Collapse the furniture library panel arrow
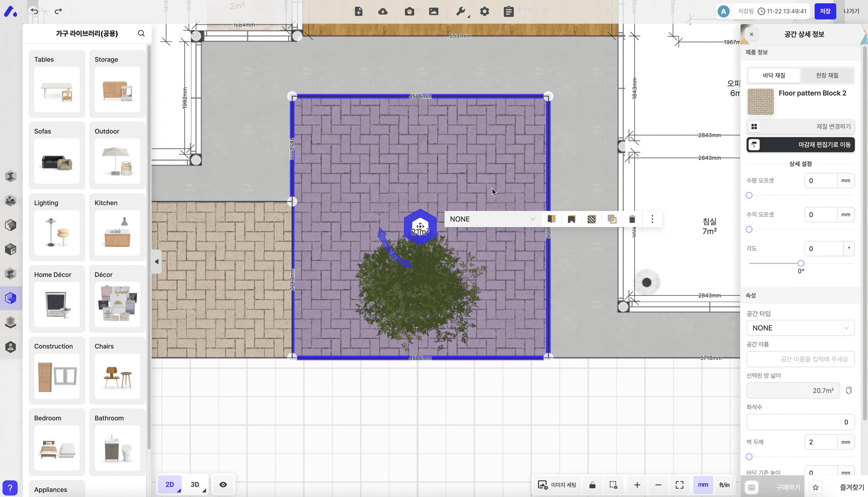Screen dimensions: 868x497 click(x=157, y=262)
